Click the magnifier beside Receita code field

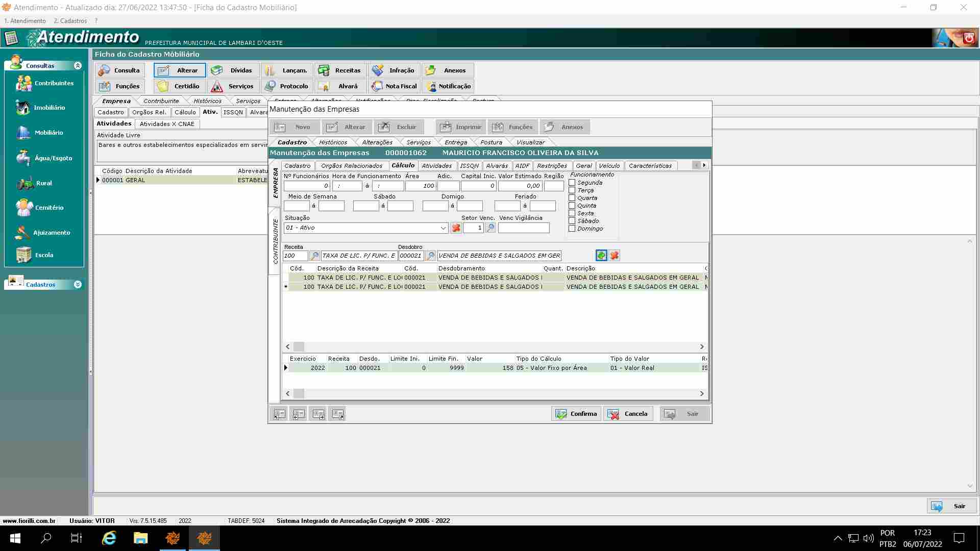[315, 256]
